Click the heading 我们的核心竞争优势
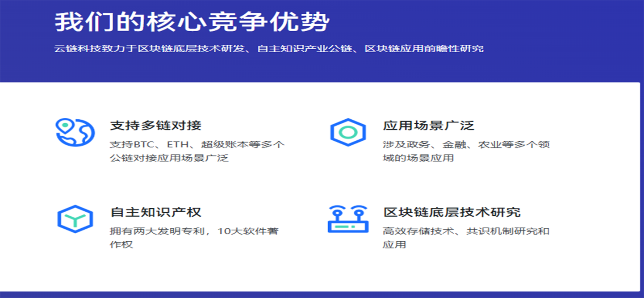 [x=192, y=22]
